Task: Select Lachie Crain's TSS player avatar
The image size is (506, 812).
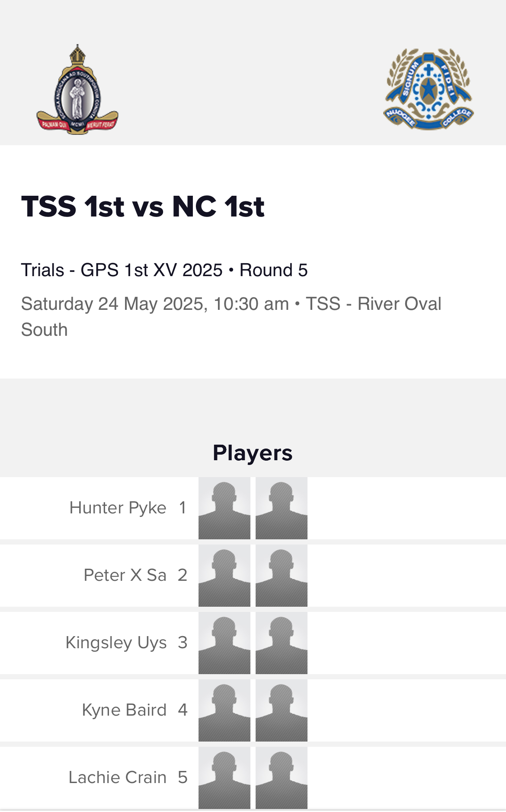Action: 224,778
